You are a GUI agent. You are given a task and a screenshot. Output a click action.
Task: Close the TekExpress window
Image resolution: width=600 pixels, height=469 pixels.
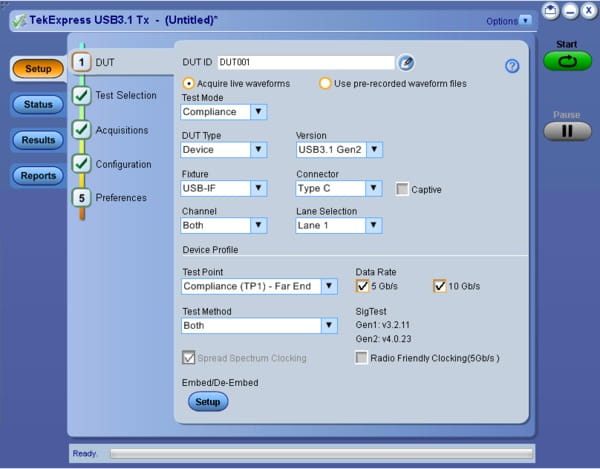pyautogui.click(x=589, y=11)
